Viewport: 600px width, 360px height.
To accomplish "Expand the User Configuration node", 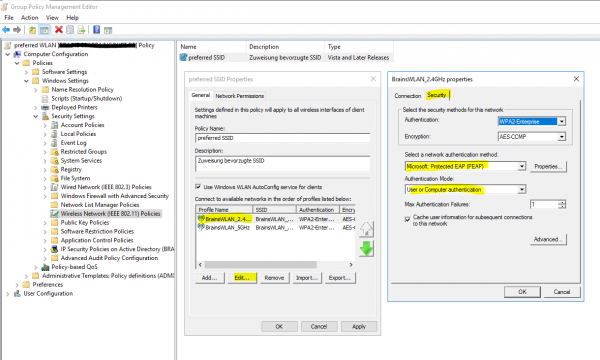I will tap(8, 294).
